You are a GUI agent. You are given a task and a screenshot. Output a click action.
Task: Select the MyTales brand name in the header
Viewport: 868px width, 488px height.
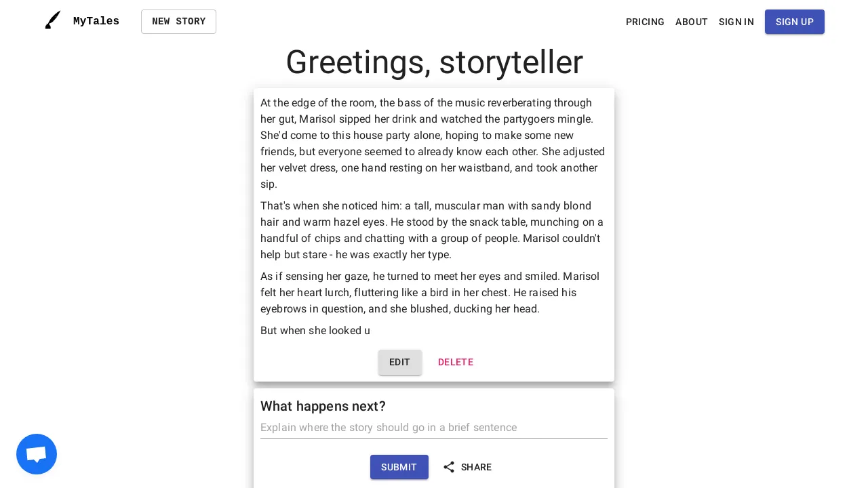click(x=96, y=21)
